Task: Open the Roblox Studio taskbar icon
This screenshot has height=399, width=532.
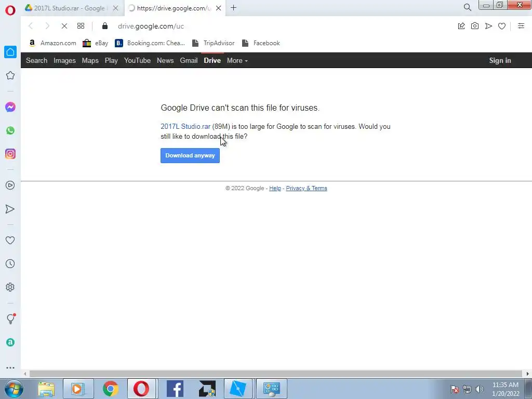Action: [x=237, y=389]
